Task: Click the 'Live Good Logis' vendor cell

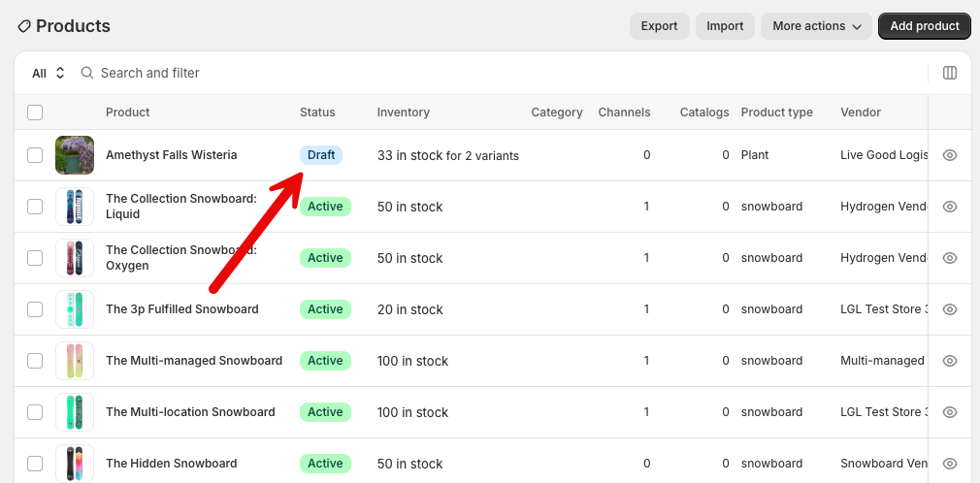Action: tap(884, 155)
